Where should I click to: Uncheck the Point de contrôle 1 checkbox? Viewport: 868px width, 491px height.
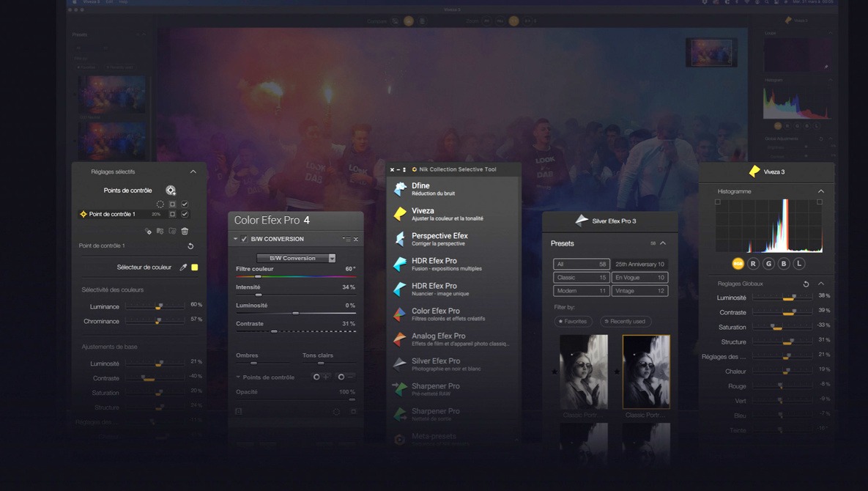(x=185, y=214)
